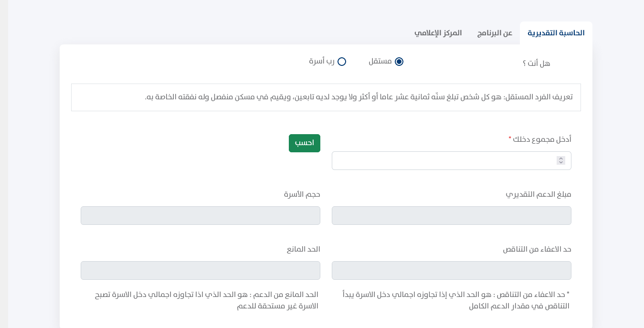Image resolution: width=644 pixels, height=328 pixels.
Task: Go to the المركز الإعلامي tab
Action: 438,33
